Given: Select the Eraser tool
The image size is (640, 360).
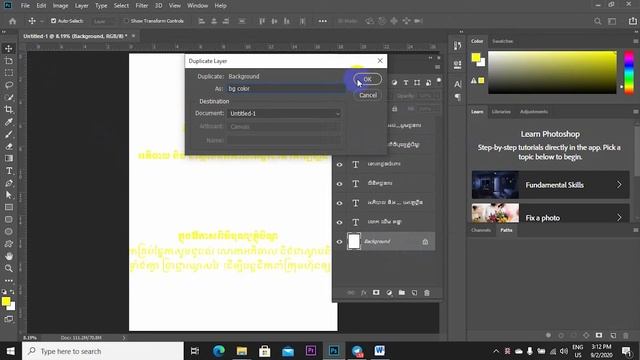Looking at the screenshot, I should click(x=8, y=146).
